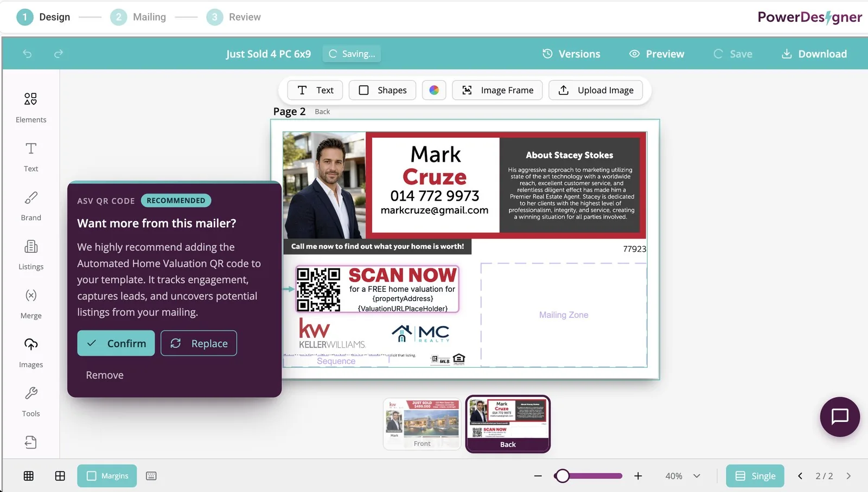Viewport: 868px width, 492px height.
Task: Add a Text element from toolbar
Action: [x=315, y=90]
